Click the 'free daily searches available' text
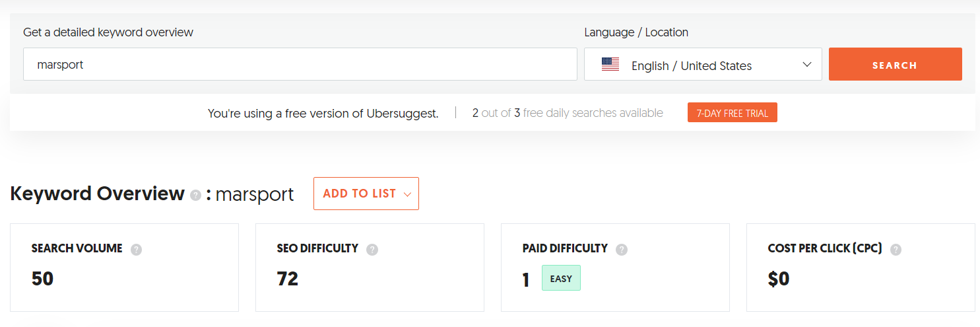Image resolution: width=980 pixels, height=327 pixels. tap(593, 113)
